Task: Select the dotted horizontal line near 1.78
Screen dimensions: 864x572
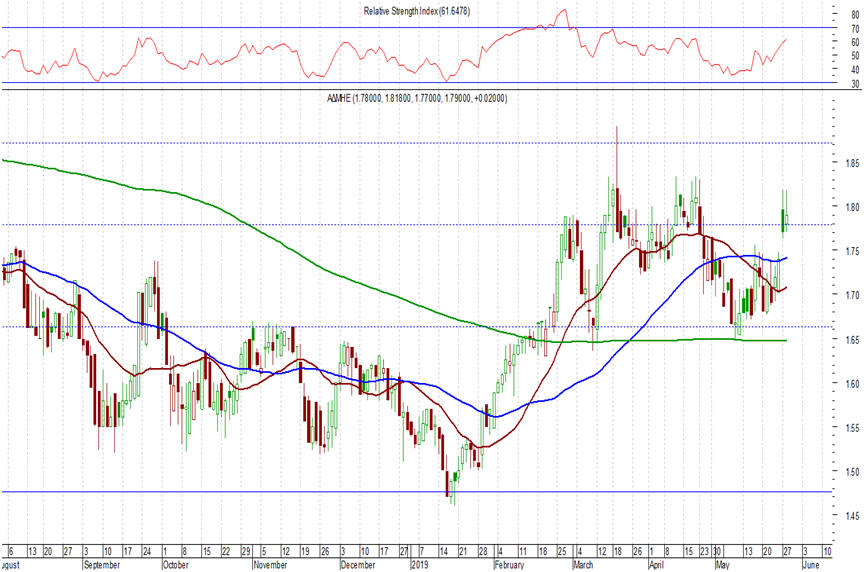Action: tap(300, 224)
